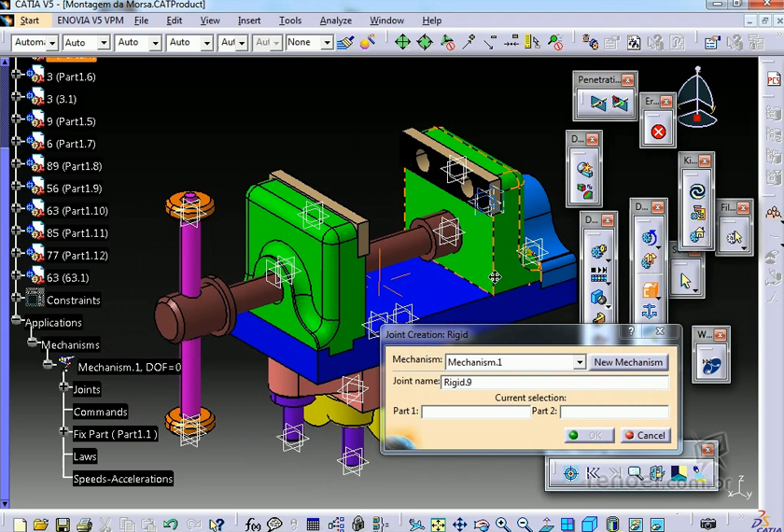
Task: Click the red stop icon in Er... toolbar
Action: pos(658,132)
